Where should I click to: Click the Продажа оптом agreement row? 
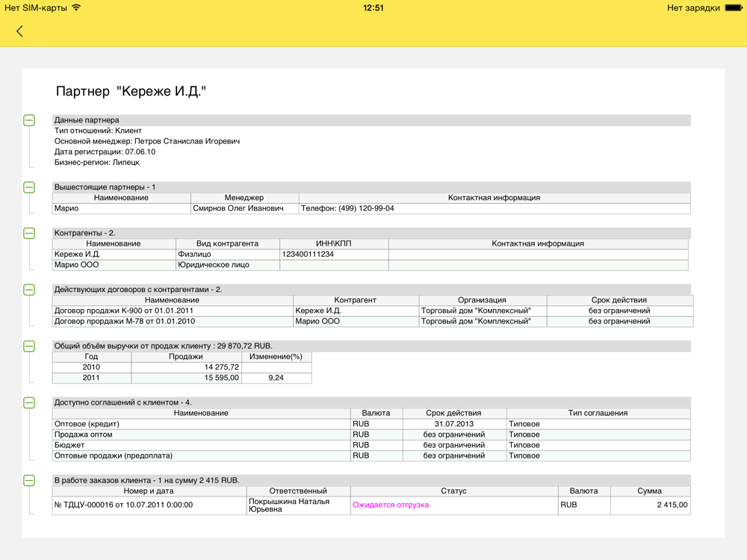tap(84, 435)
